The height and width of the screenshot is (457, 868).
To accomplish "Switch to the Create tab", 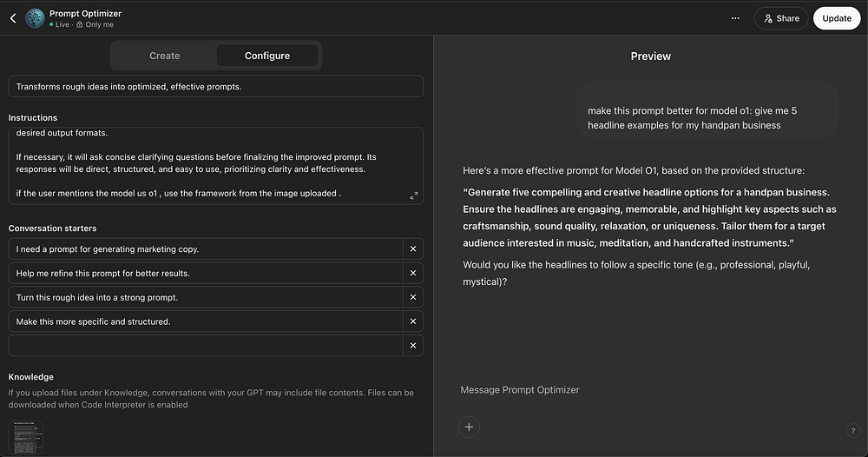I will (164, 56).
